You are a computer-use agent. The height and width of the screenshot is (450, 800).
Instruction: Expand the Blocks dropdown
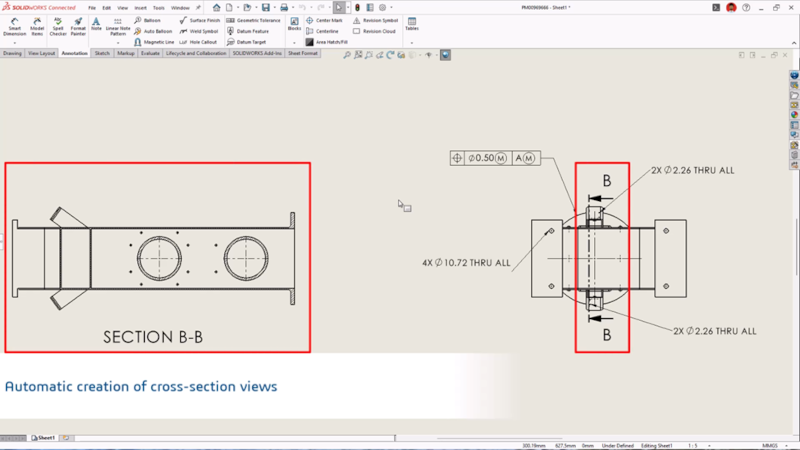point(294,43)
